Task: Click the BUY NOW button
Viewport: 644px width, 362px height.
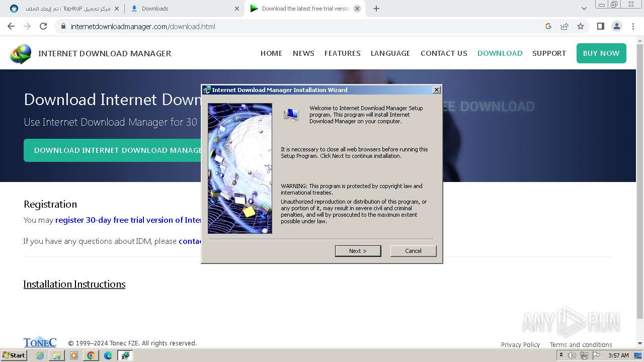Action: [x=601, y=53]
